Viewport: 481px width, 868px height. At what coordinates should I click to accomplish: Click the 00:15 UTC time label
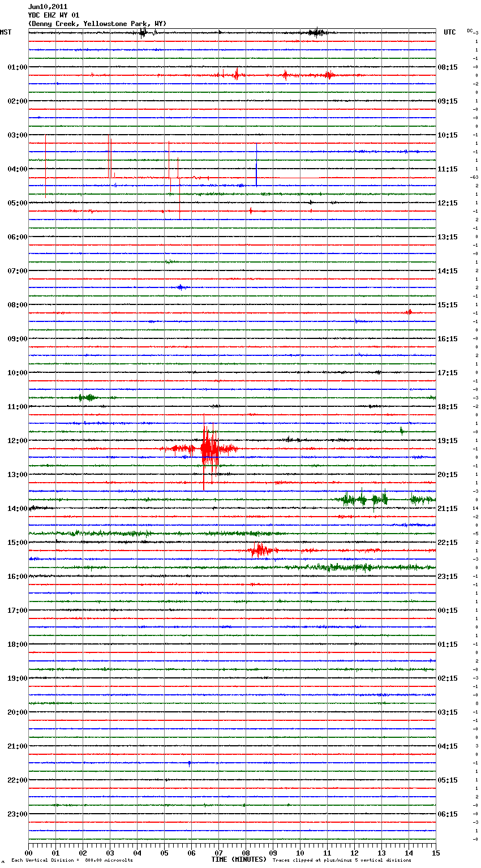pos(447,611)
